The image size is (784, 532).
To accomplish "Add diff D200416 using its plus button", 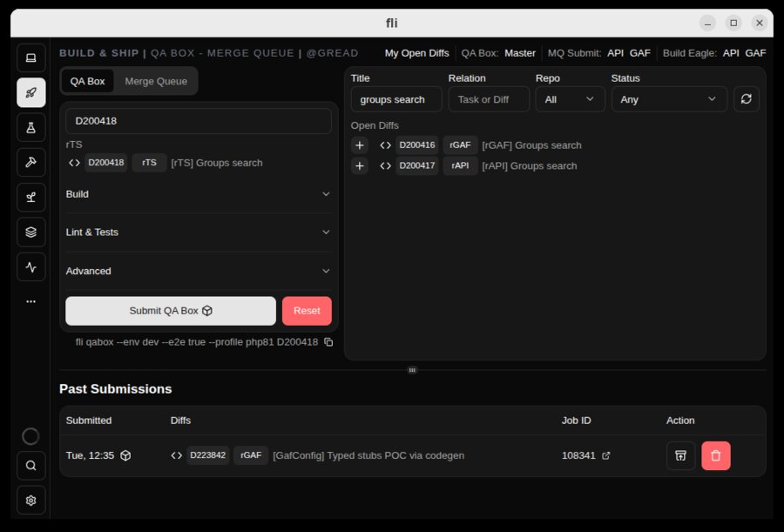I will pyautogui.click(x=360, y=145).
